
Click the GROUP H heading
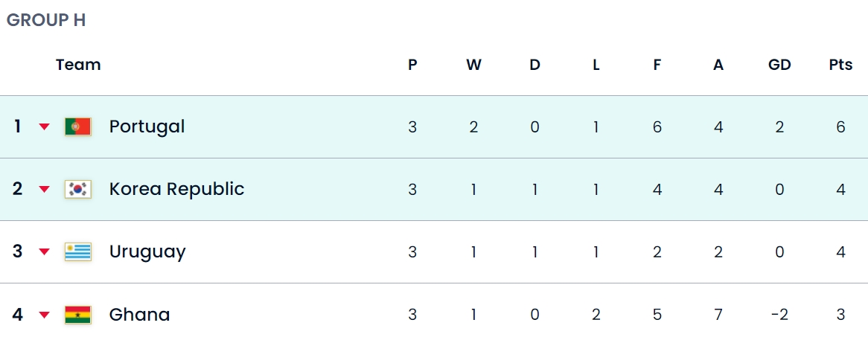[46, 21]
